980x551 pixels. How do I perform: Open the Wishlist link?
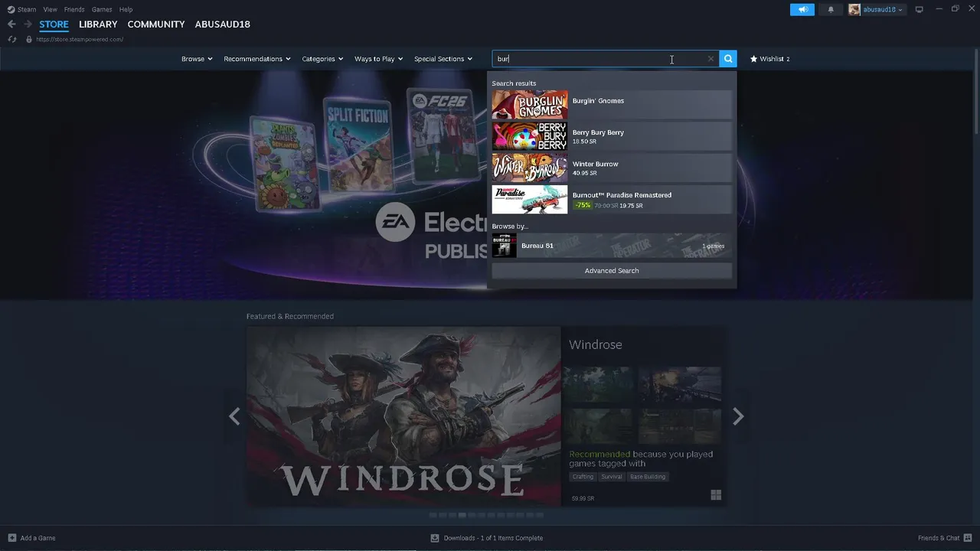(769, 59)
